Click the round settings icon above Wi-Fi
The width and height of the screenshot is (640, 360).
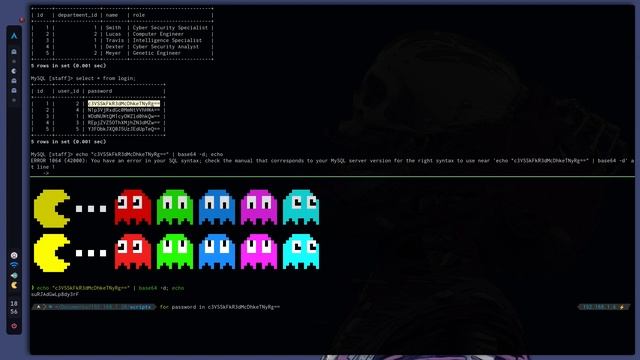(14, 255)
